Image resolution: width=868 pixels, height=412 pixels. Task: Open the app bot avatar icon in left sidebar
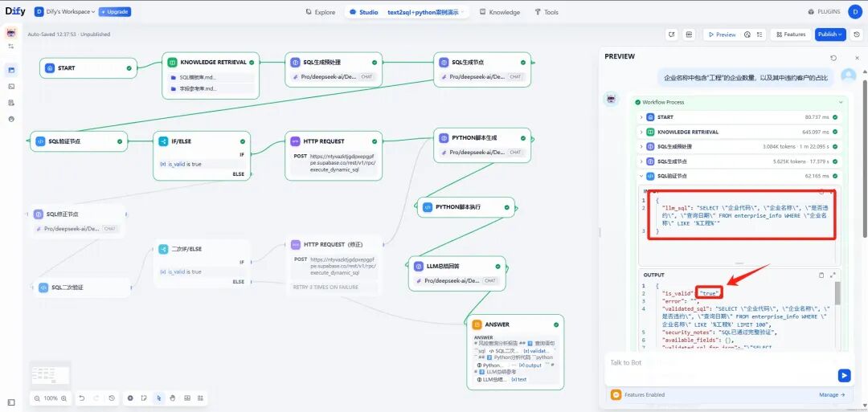11,34
